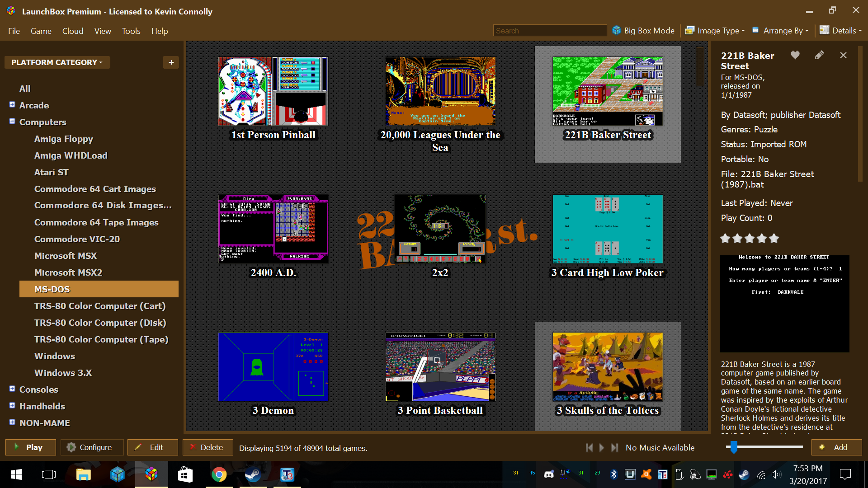Open File Explorer from taskbar
This screenshot has height=488, width=868.
tap(83, 474)
